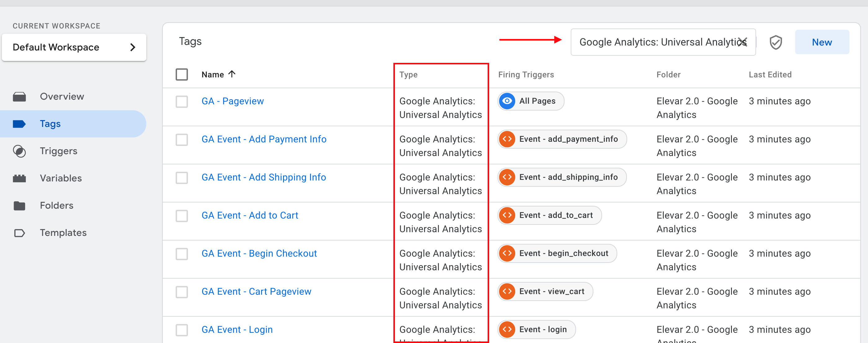Screen dimensions: 868x343
Task: Check the GA - Pageview row checkbox
Action: (x=182, y=101)
